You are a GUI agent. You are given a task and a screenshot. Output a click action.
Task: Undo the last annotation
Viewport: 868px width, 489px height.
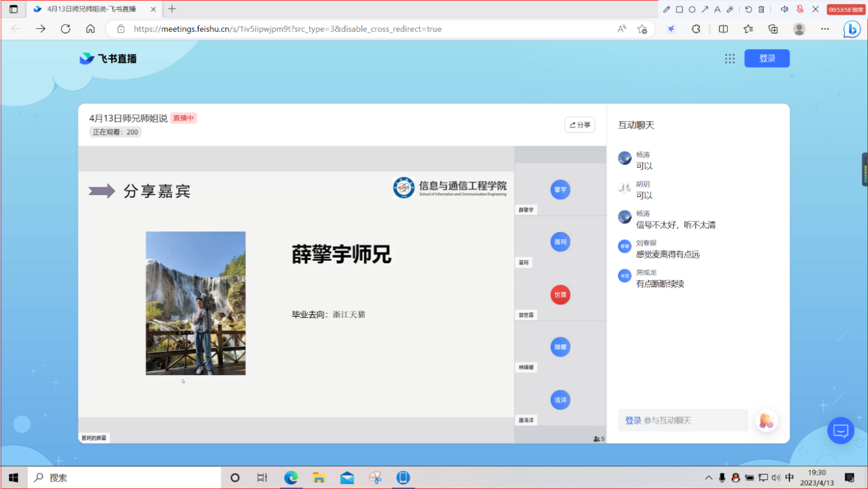pos(748,9)
